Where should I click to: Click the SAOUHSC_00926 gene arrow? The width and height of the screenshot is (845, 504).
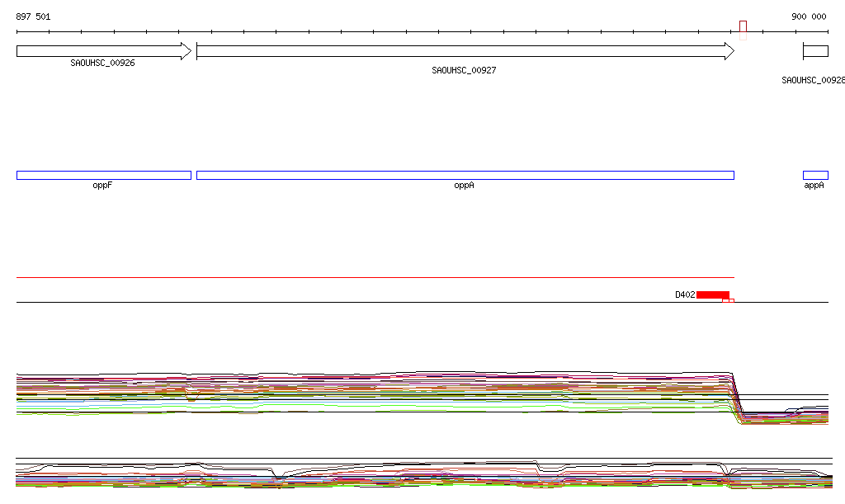pos(103,51)
